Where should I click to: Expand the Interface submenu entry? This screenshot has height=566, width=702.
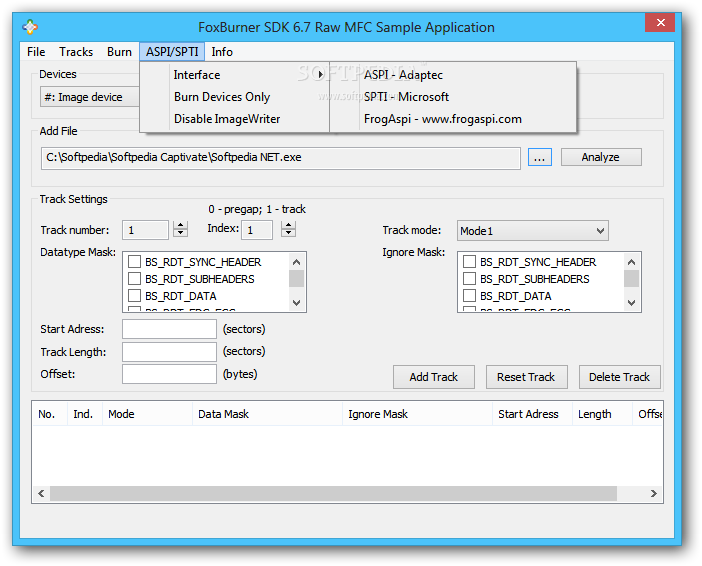(x=235, y=75)
